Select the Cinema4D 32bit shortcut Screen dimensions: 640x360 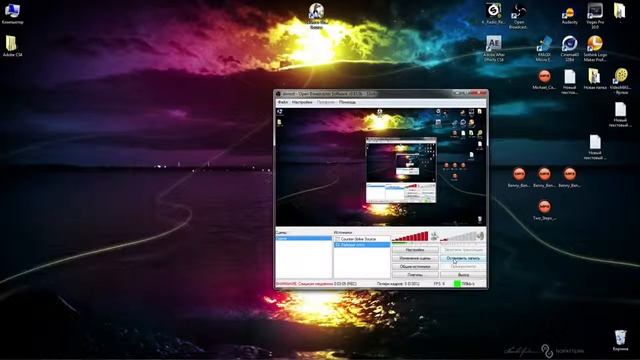569,49
